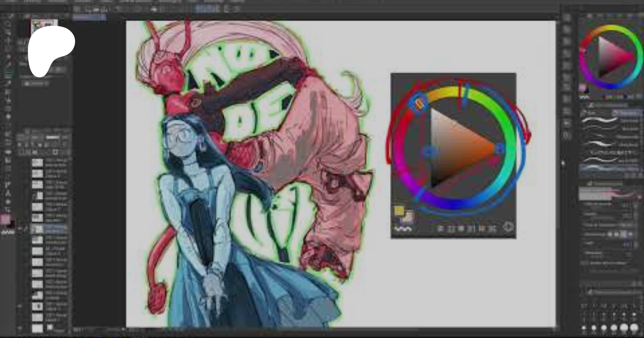Select the strongest anti-aliasing option button
Image resolution: width=644 pixels, height=338 pixels.
(631, 234)
